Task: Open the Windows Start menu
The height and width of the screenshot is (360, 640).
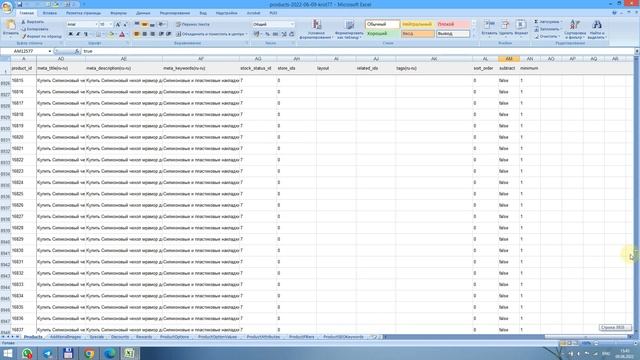Action: tap(8, 353)
